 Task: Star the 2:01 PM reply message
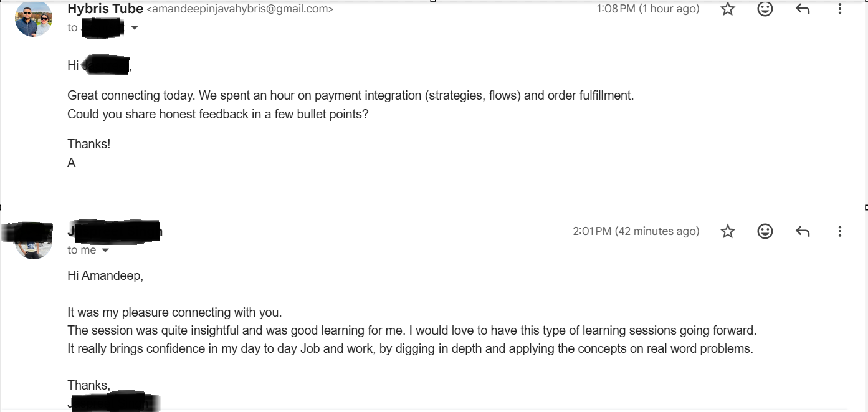727,231
